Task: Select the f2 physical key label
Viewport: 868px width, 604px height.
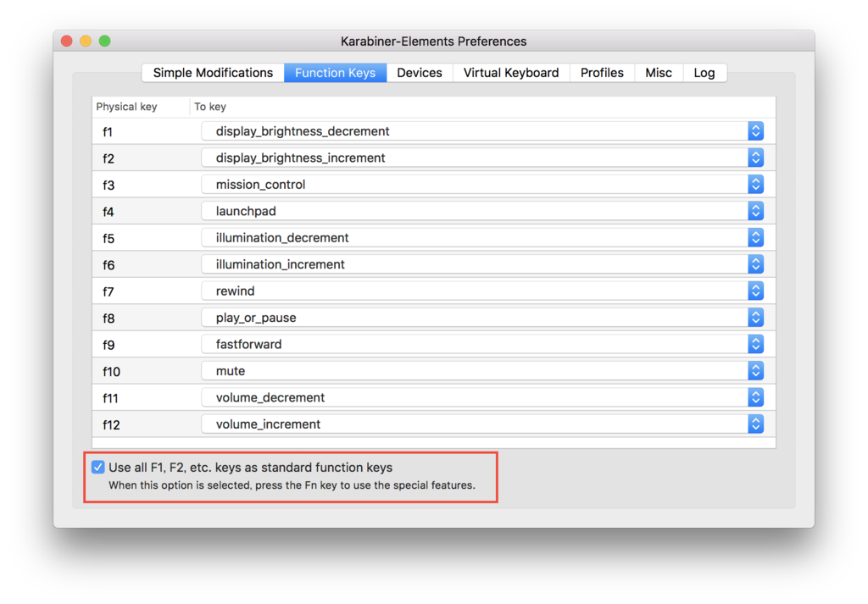Action: (x=108, y=158)
